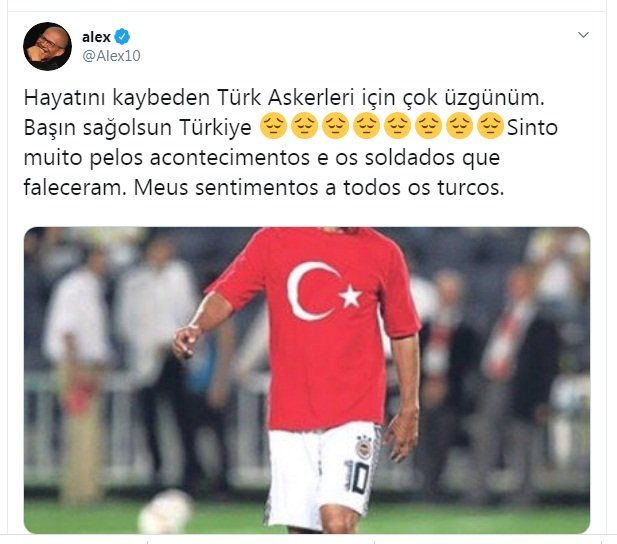Open the attached photo of the player
Viewport: 617px width, 544px height.
[307, 380]
